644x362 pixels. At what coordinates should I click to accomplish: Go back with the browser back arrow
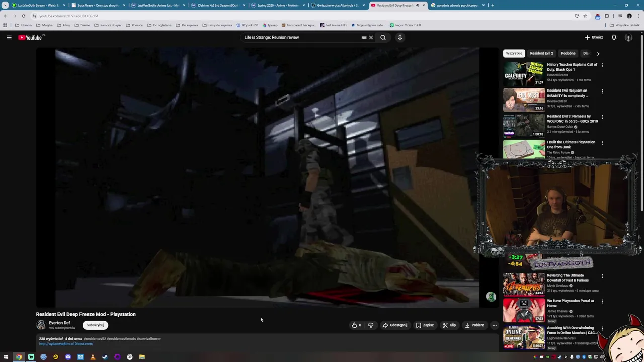click(6, 16)
